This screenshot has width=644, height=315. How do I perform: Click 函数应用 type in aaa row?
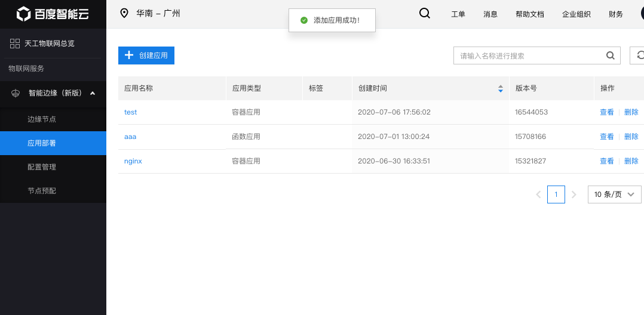[x=246, y=137]
